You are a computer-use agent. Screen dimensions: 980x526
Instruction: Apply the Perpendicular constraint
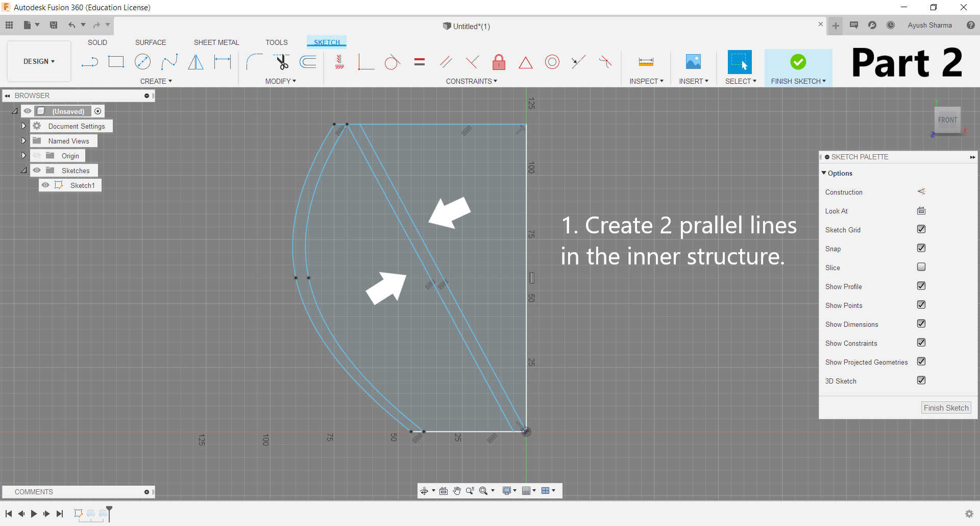pyautogui.click(x=473, y=62)
